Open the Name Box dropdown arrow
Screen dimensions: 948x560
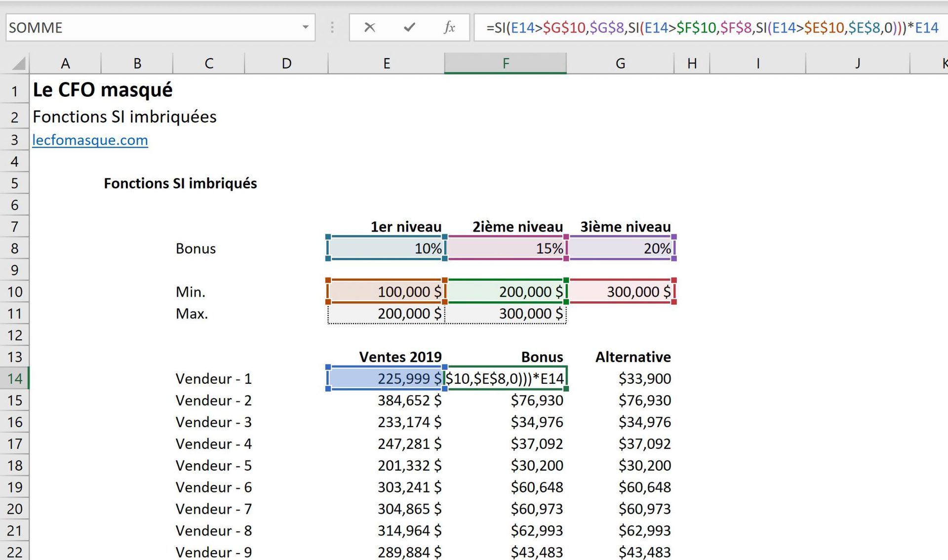click(x=305, y=28)
